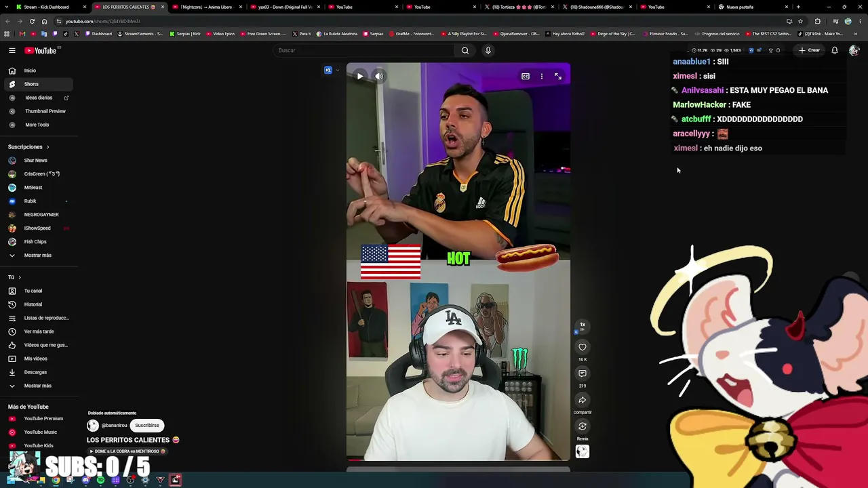Open YouTube Premium

click(x=39, y=419)
